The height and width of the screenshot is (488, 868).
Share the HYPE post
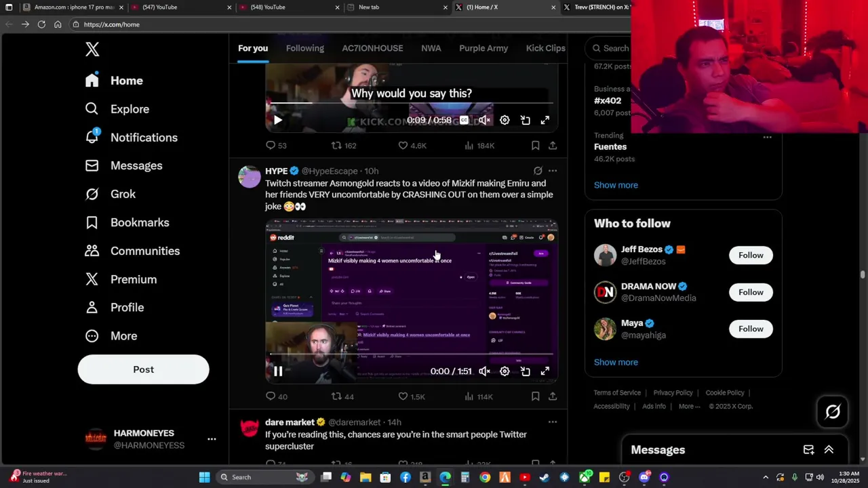[x=553, y=396]
